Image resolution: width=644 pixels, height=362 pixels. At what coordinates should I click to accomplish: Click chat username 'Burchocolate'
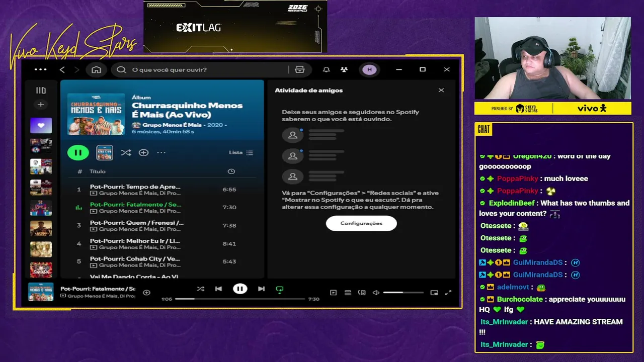520,299
